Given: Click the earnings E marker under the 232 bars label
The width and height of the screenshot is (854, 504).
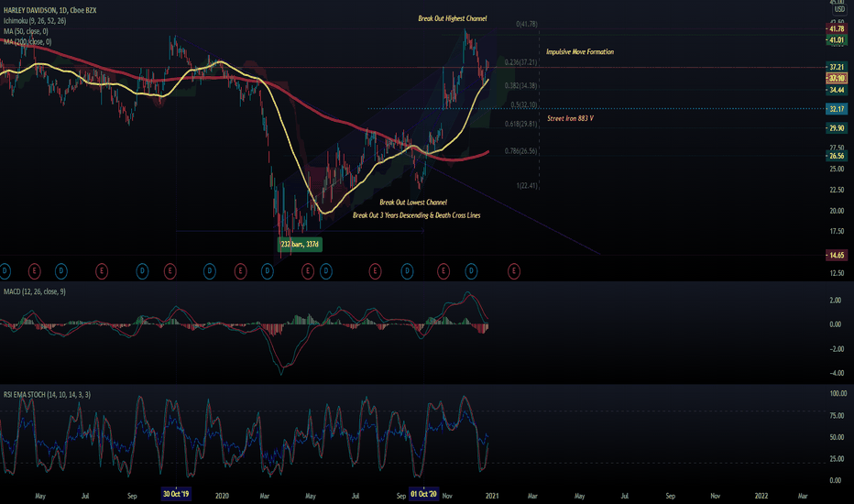Looking at the screenshot, I should click(308, 271).
